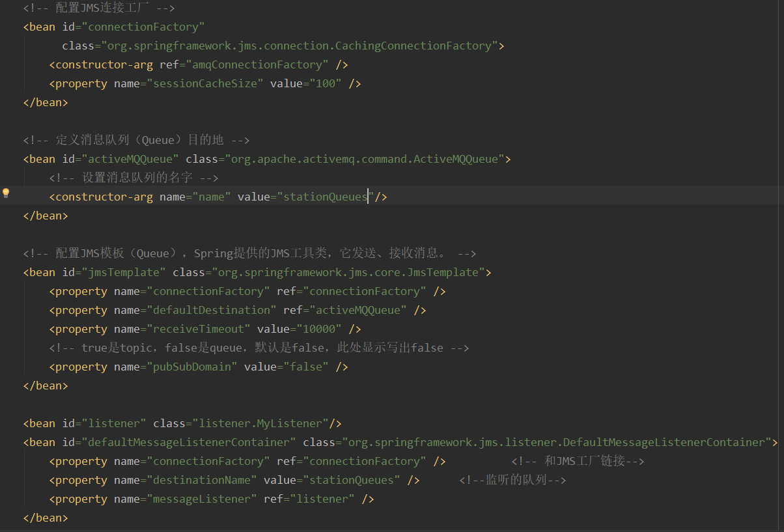Viewport: 784px width, 532px height.
Task: Click the property name "sessionCacheSize"
Action: (x=205, y=84)
